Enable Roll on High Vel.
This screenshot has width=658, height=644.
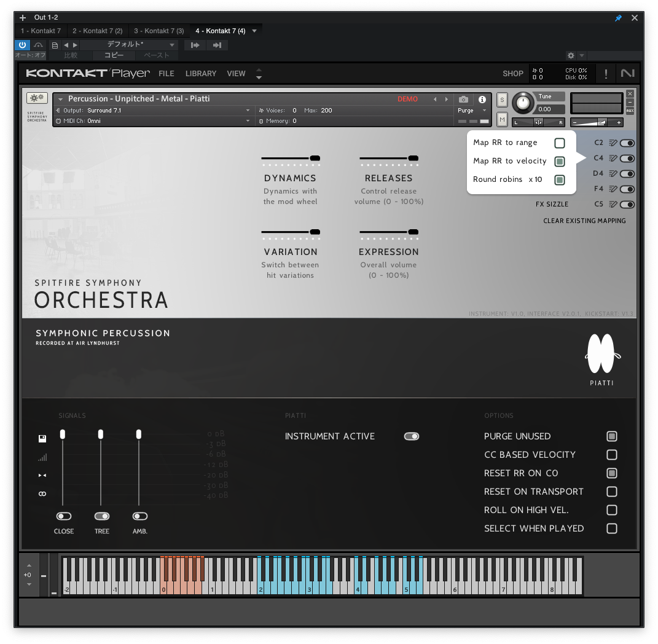pos(612,510)
